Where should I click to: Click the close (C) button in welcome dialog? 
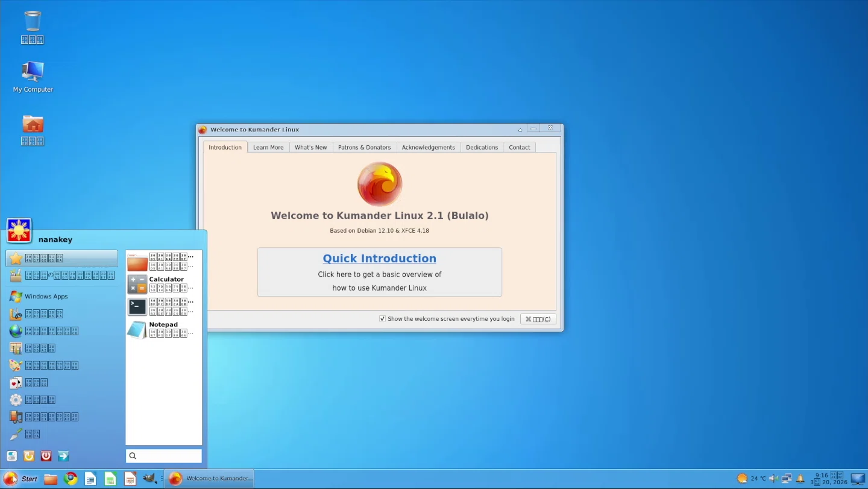[538, 319]
